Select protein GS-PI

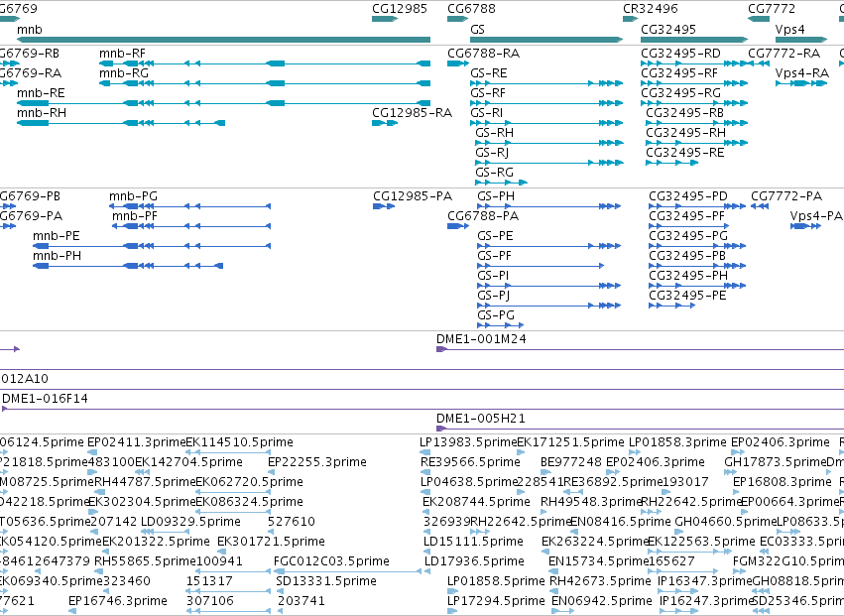(x=549, y=286)
